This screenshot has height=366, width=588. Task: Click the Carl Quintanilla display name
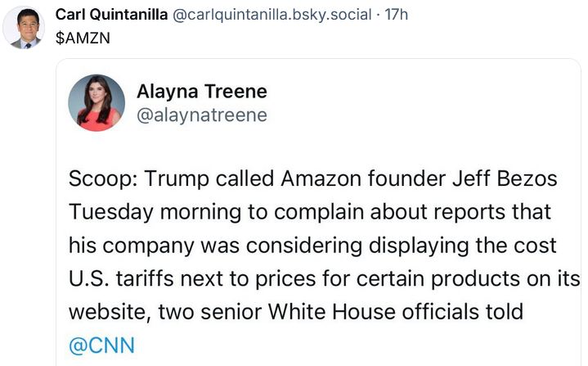click(111, 16)
